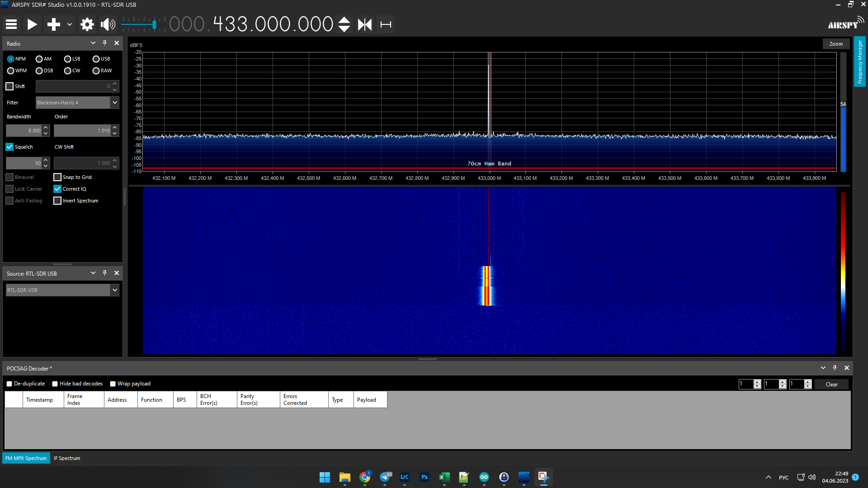Open the Blackman-Harris 4 filter dropdown
Screen dimensions: 868x488
77,103
